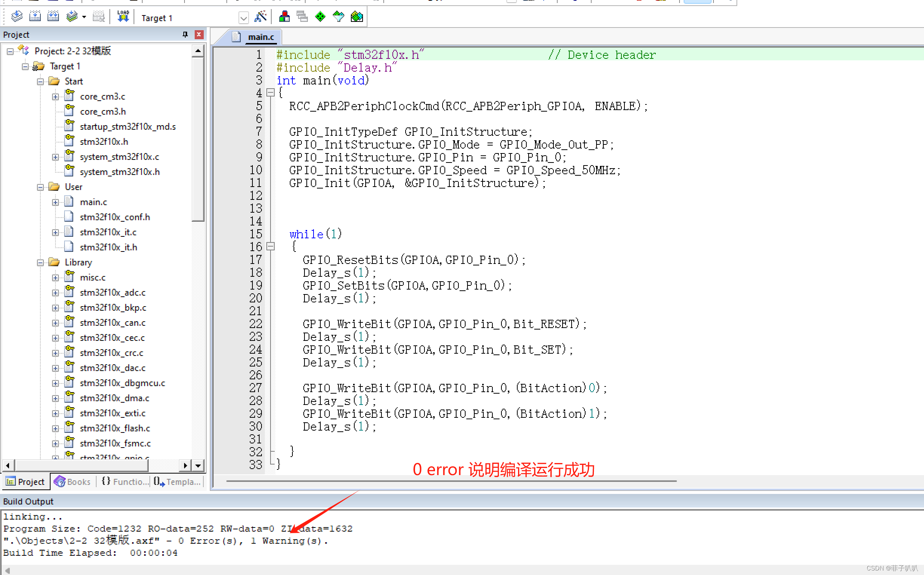Viewport: 924px width, 575px height.
Task: Open stm32f10x_conf.h in the project tree
Action: click(115, 217)
